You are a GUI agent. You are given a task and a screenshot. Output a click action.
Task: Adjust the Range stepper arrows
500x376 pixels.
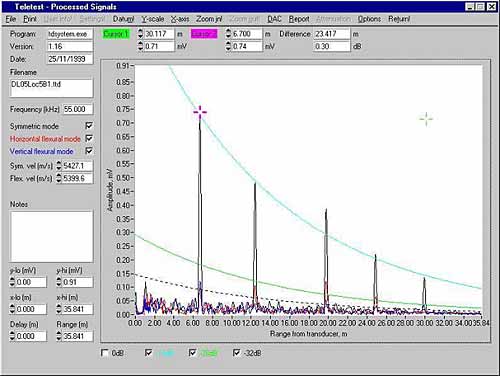[x=59, y=336]
